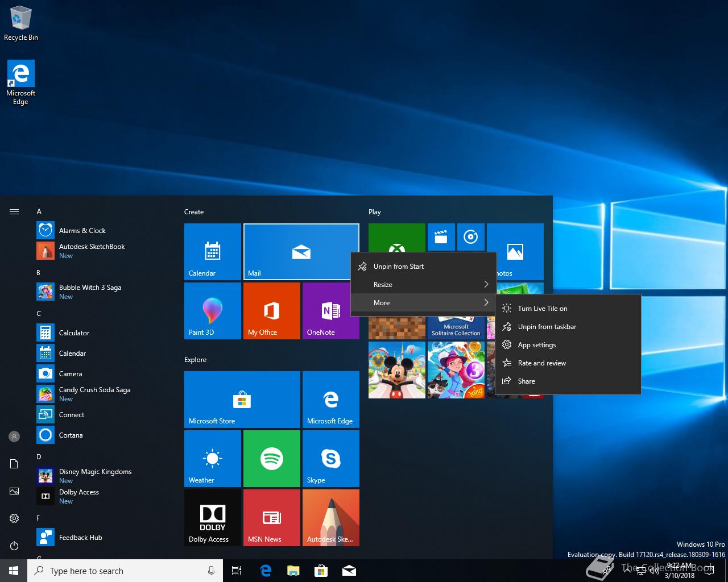Open Connect from the app list
The image size is (728, 582).
[x=102, y=415]
